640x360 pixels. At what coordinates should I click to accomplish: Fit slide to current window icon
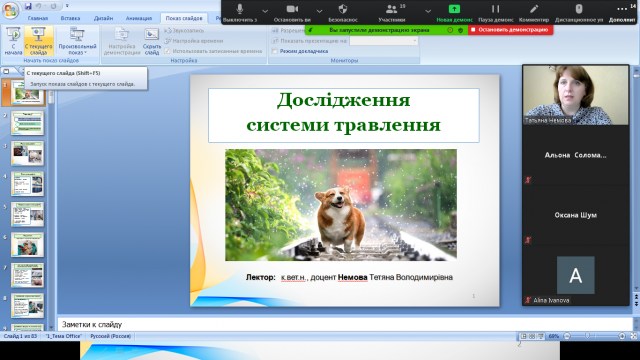(x=633, y=336)
